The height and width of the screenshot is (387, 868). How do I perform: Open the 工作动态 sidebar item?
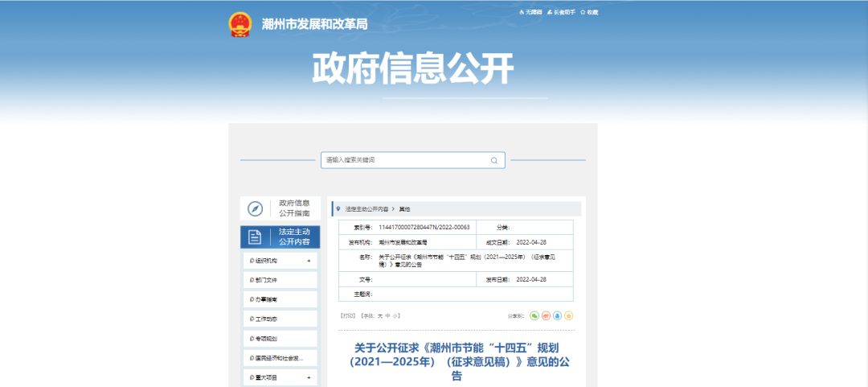266,319
